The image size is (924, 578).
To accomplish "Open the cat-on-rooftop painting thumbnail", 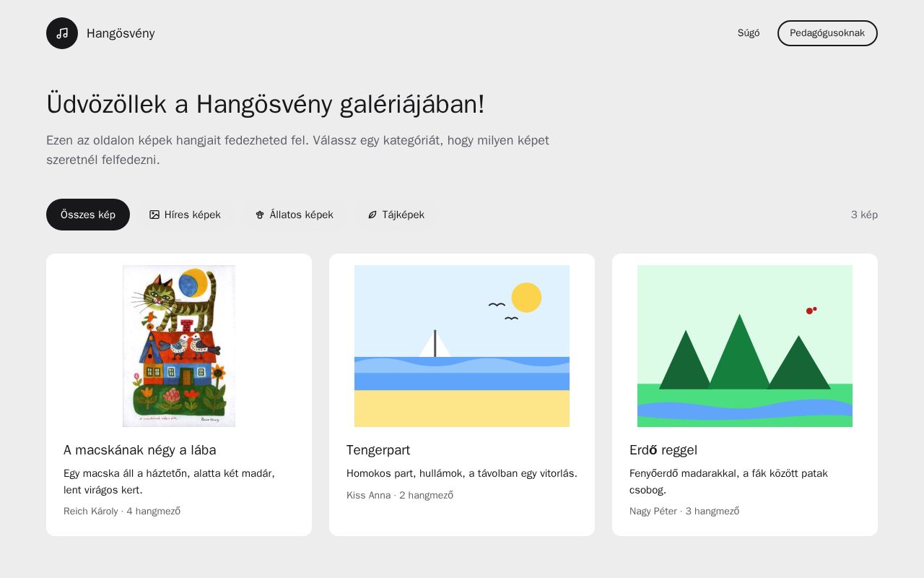I will click(179, 346).
